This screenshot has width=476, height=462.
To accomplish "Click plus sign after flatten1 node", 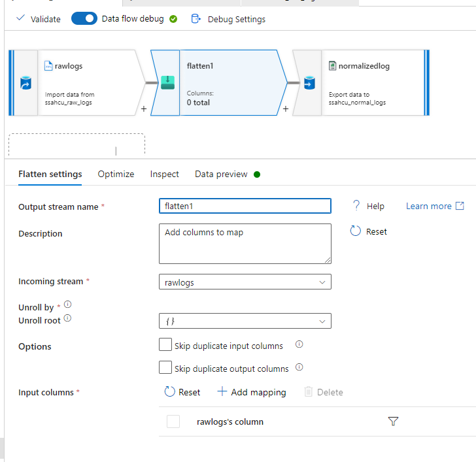I will (286, 108).
